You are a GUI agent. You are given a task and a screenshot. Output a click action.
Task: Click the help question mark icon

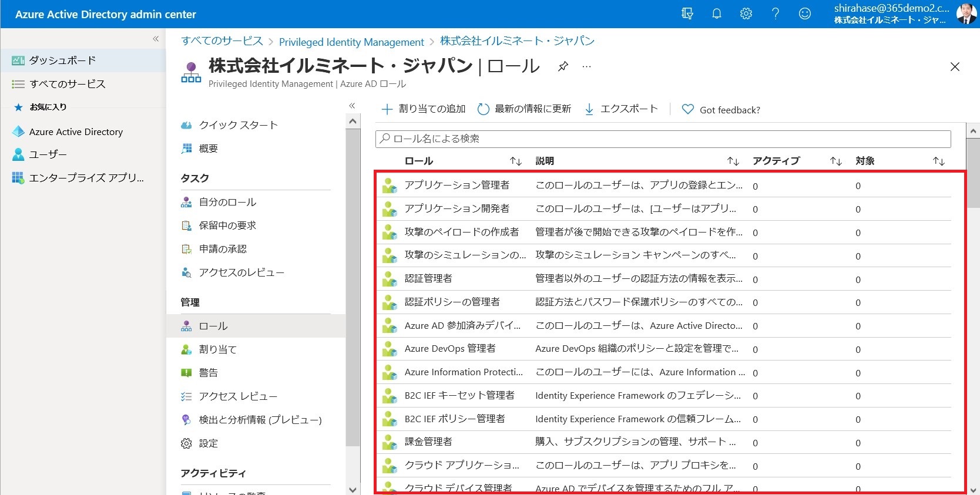click(775, 14)
